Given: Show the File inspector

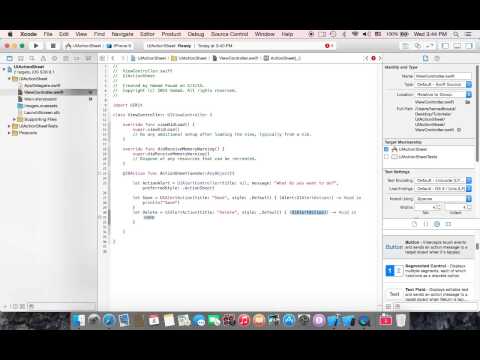Looking at the screenshot, I should coord(426,58).
